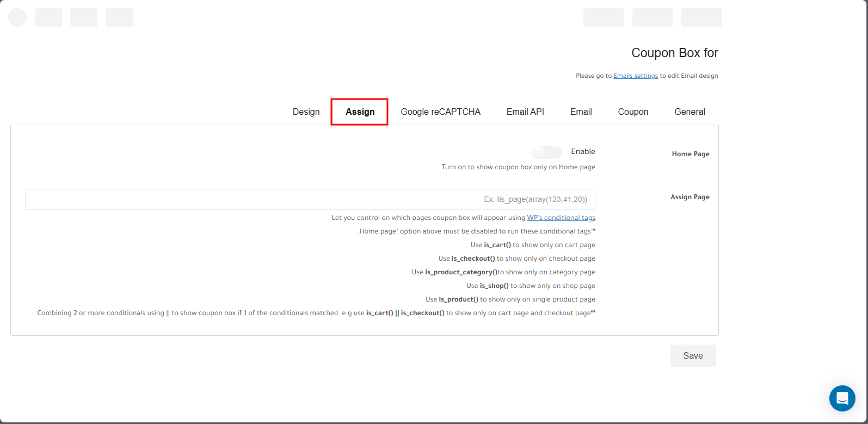Screen dimensions: 868x424
Task: Click the Coupon Box for page heading
Action: click(674, 53)
